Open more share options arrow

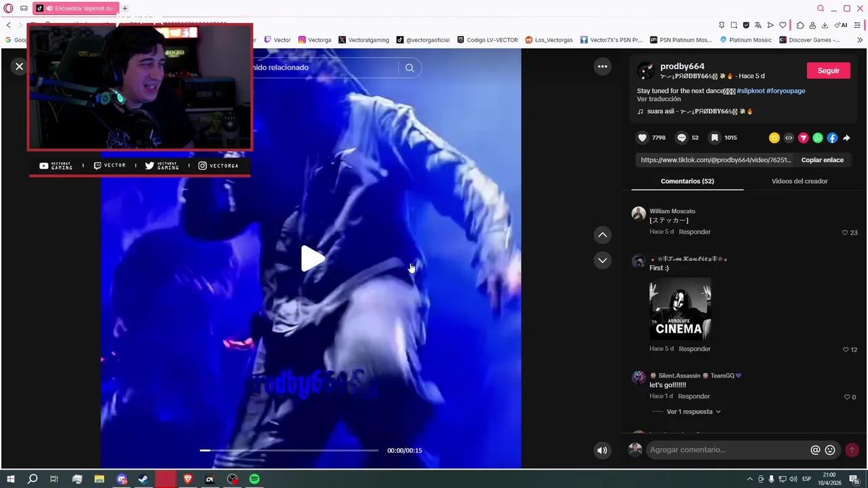pos(846,138)
